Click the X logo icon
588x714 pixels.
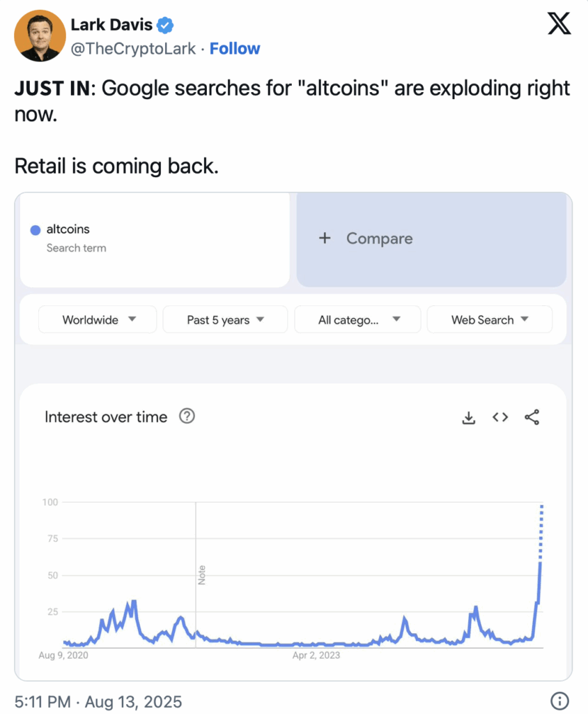(x=559, y=24)
